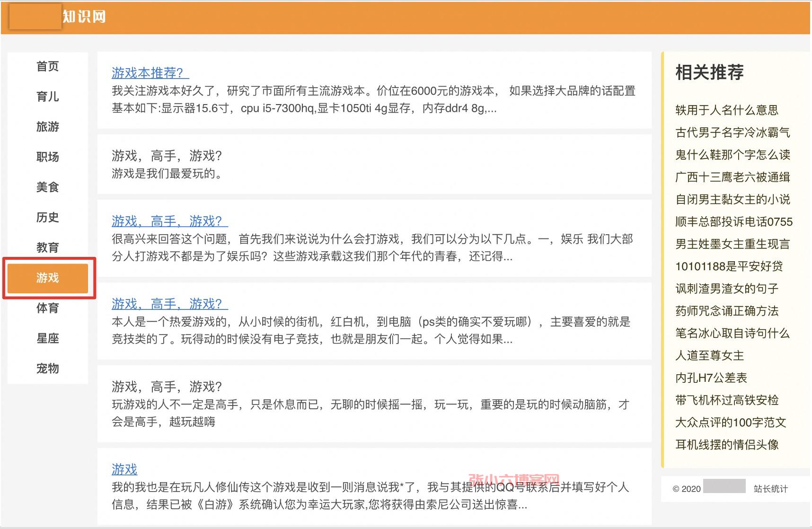
Task: Open recommendation 顺丰总部投诉电话0755
Action: tap(734, 221)
